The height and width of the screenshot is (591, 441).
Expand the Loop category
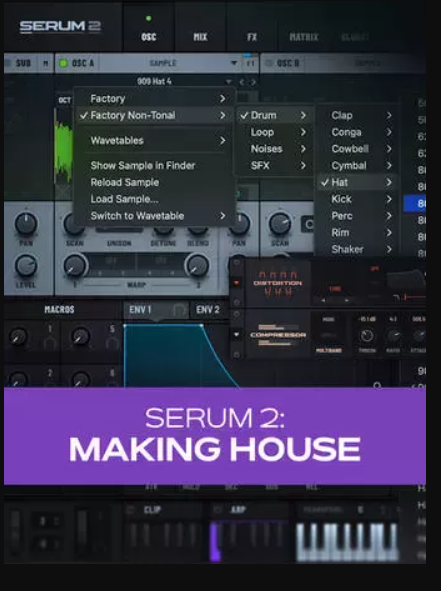click(x=274, y=132)
